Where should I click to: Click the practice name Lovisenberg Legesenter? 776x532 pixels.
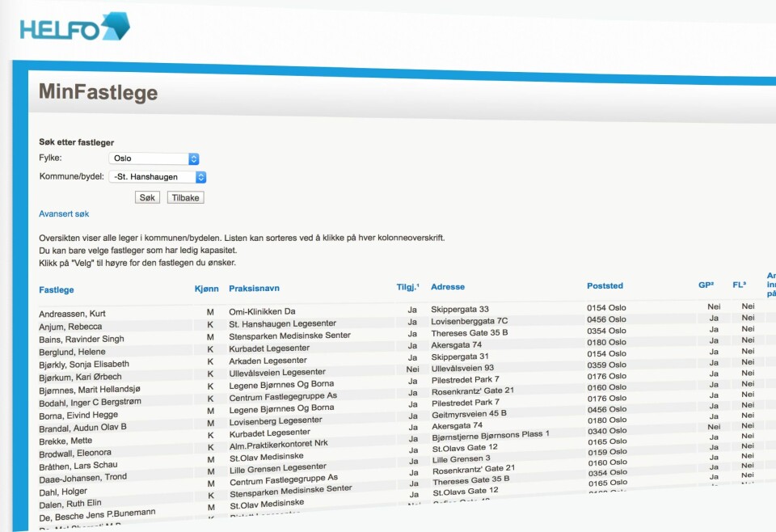click(x=276, y=420)
